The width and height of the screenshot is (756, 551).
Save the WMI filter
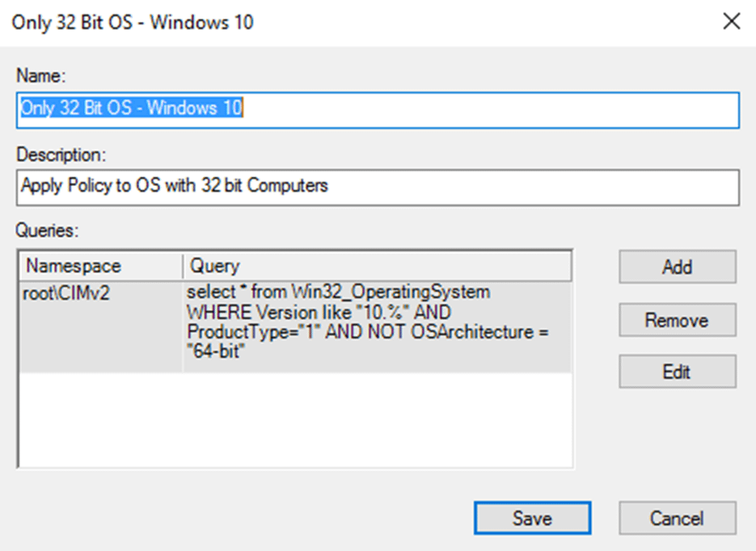pyautogui.click(x=532, y=518)
